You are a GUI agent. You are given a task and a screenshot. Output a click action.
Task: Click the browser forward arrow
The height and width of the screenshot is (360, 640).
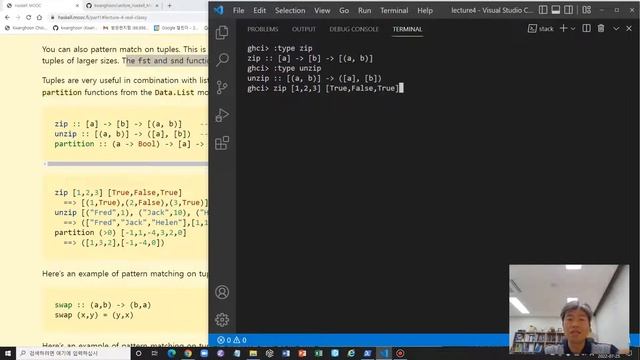(18, 18)
